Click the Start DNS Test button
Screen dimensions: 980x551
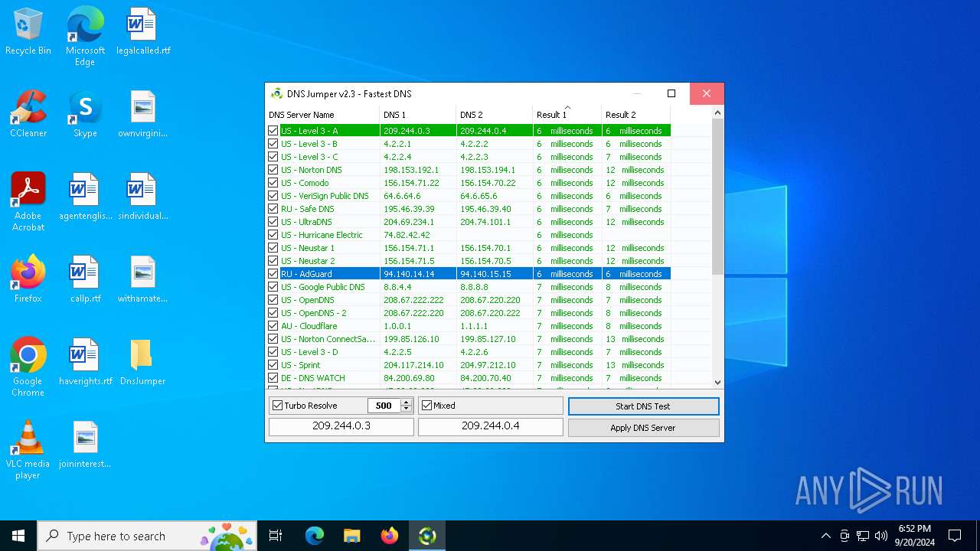[643, 406]
